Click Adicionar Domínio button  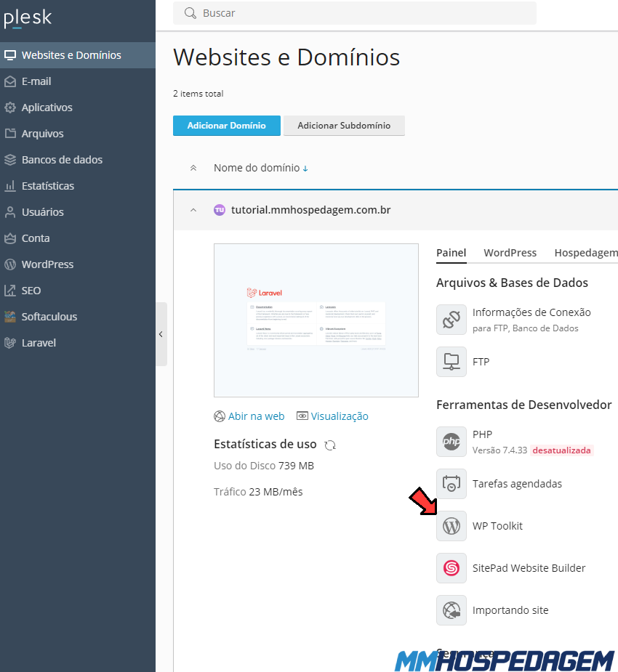(226, 126)
